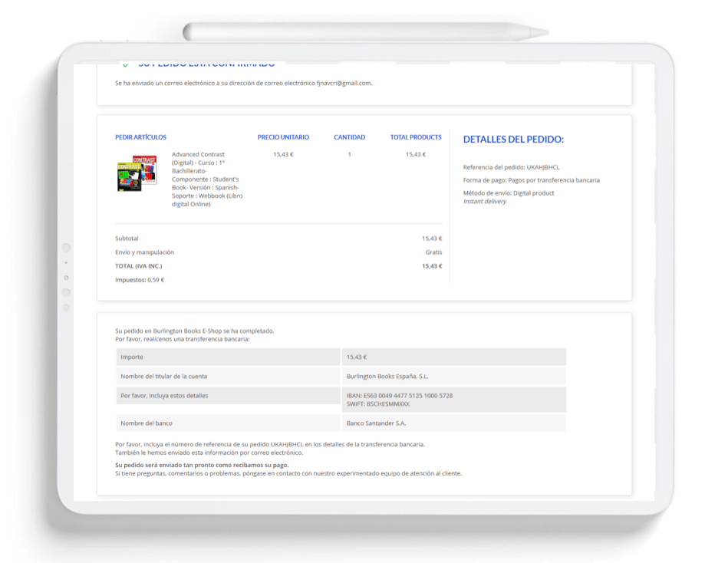Click the PEDIR ARTÍCULOS column header
728x563 pixels.
click(140, 137)
